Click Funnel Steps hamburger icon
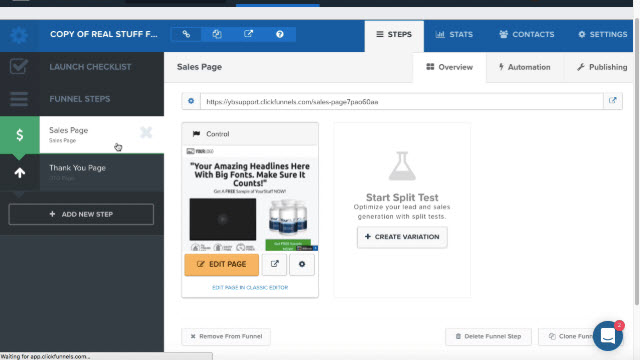This screenshot has width=640, height=361. coord(19,99)
